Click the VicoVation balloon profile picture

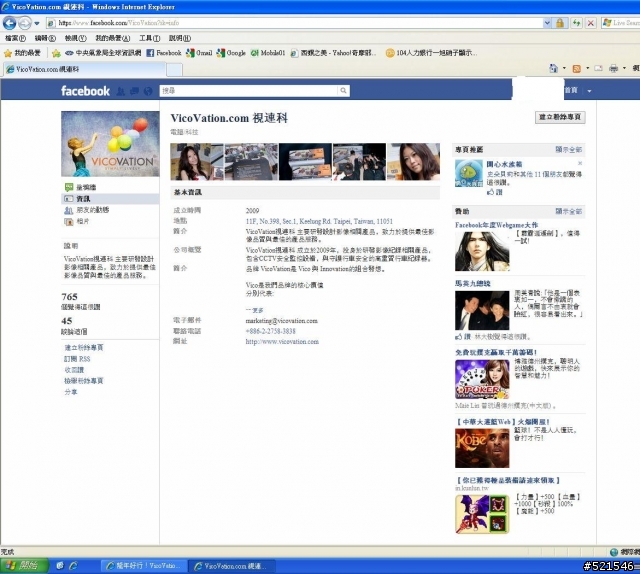[x=110, y=144]
